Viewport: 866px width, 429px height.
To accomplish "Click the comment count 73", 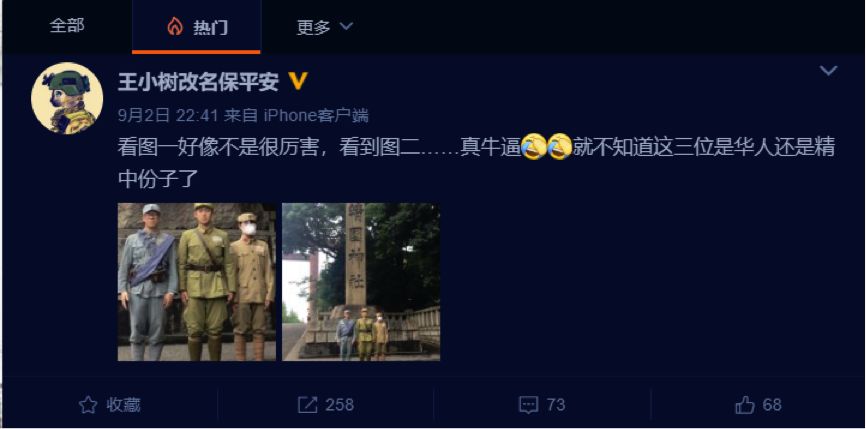I will point(556,405).
